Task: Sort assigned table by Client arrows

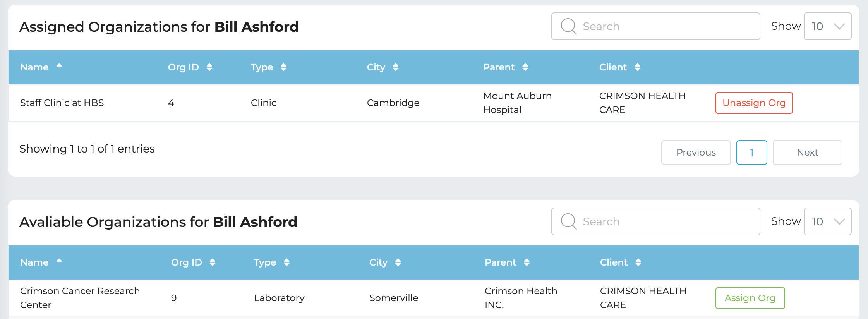Action: pyautogui.click(x=637, y=67)
